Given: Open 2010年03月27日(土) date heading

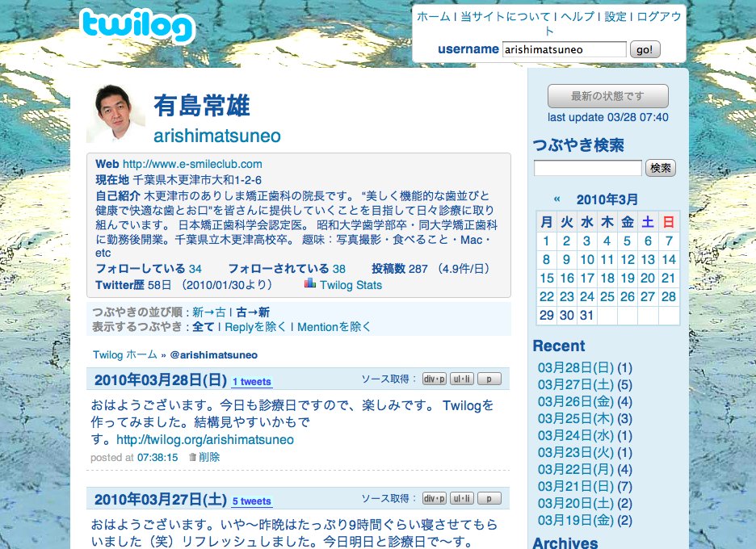Looking at the screenshot, I should click(161, 500).
